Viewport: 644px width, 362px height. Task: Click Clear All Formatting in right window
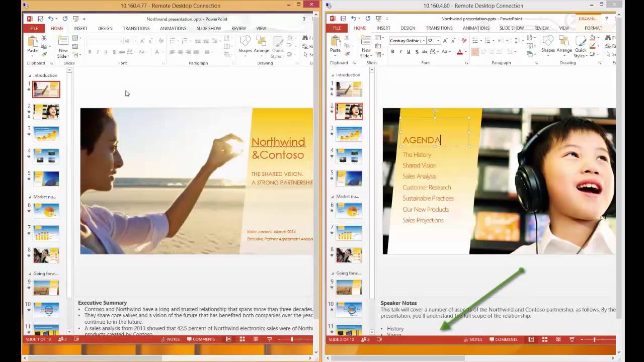464,41
